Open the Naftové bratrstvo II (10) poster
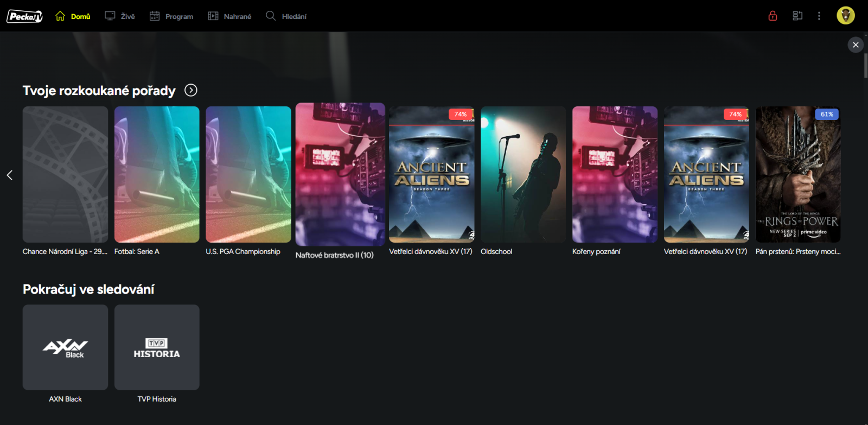The height and width of the screenshot is (425, 868). tap(340, 174)
